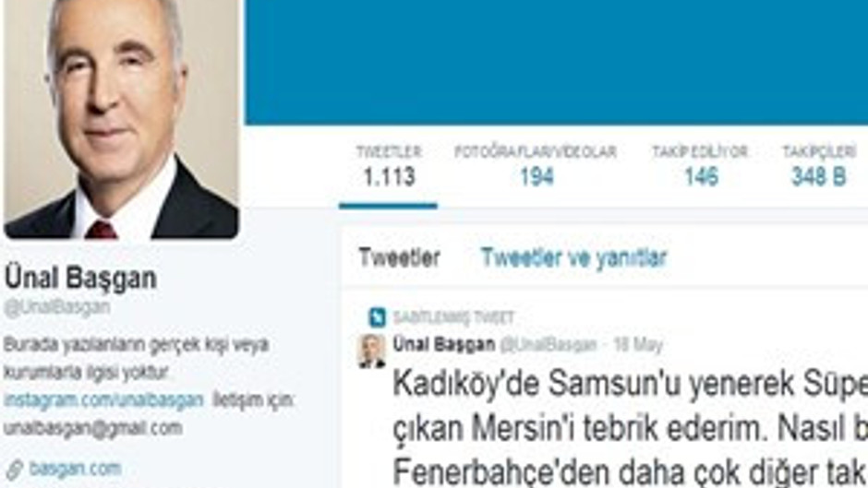The image size is (868, 488).
Task: Click Ünal Başgan author name in tweet
Action: point(444,345)
